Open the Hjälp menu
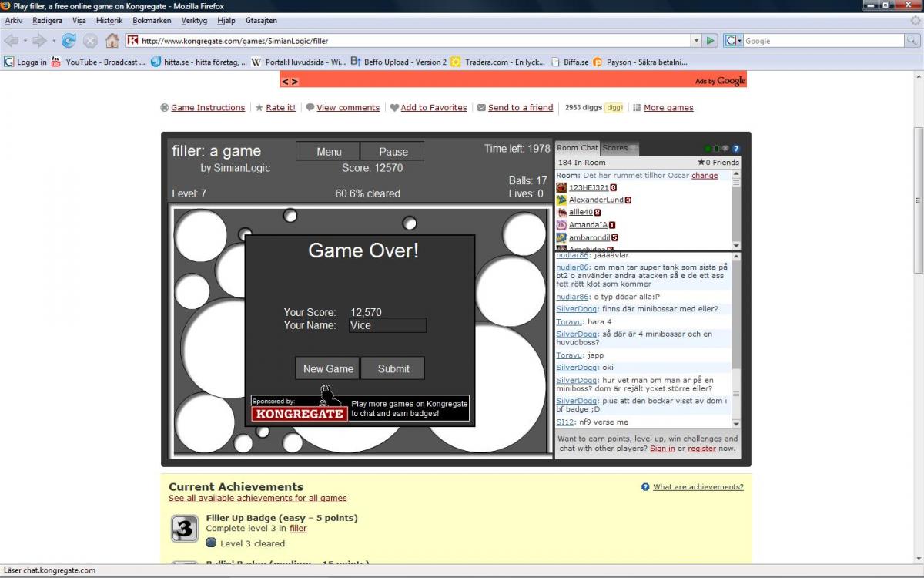 [226, 21]
